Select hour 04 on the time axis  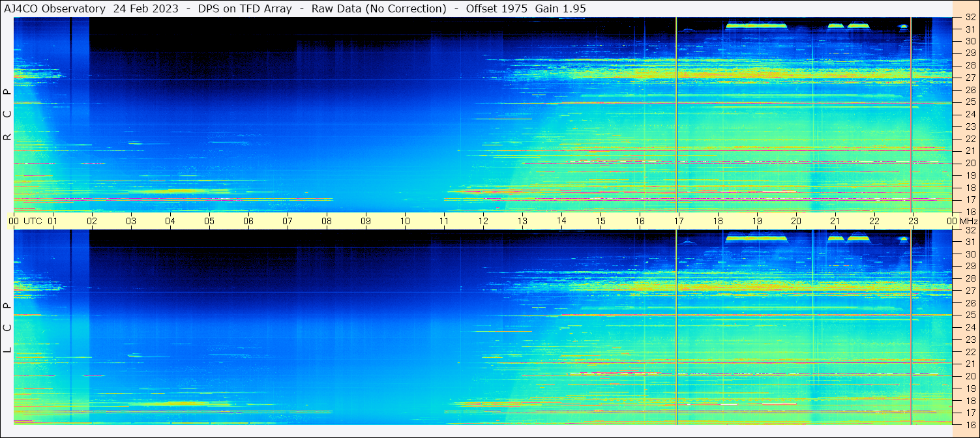coord(170,221)
